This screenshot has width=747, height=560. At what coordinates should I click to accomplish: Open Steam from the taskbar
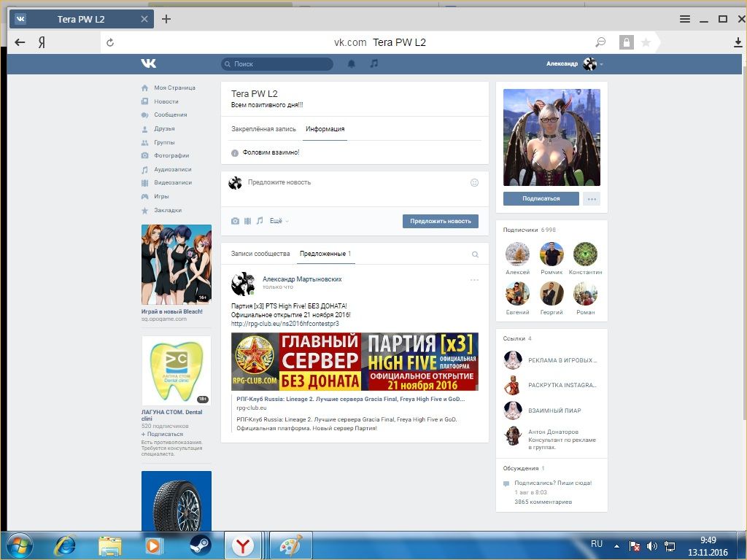click(200, 545)
